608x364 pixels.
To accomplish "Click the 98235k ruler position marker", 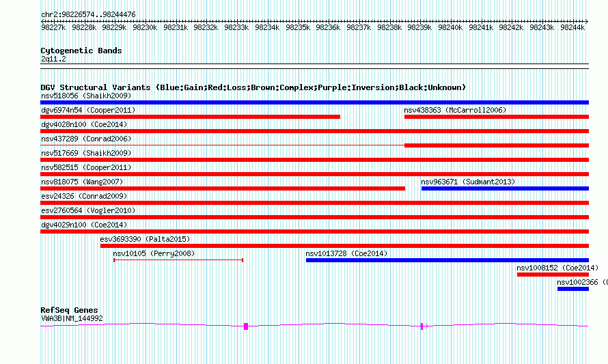I will [298, 27].
